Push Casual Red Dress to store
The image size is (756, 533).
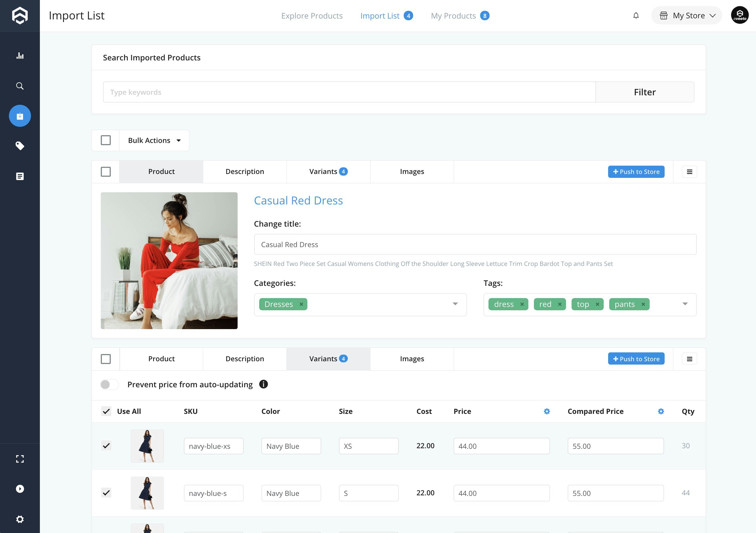636,172
